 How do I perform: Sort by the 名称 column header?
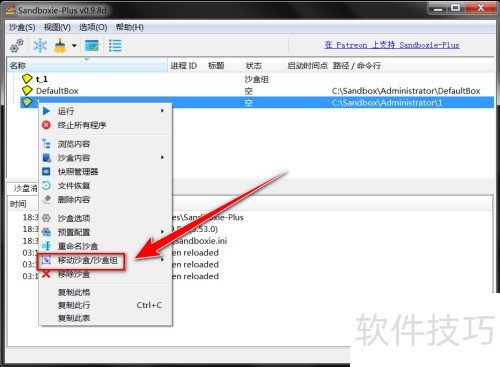point(87,66)
